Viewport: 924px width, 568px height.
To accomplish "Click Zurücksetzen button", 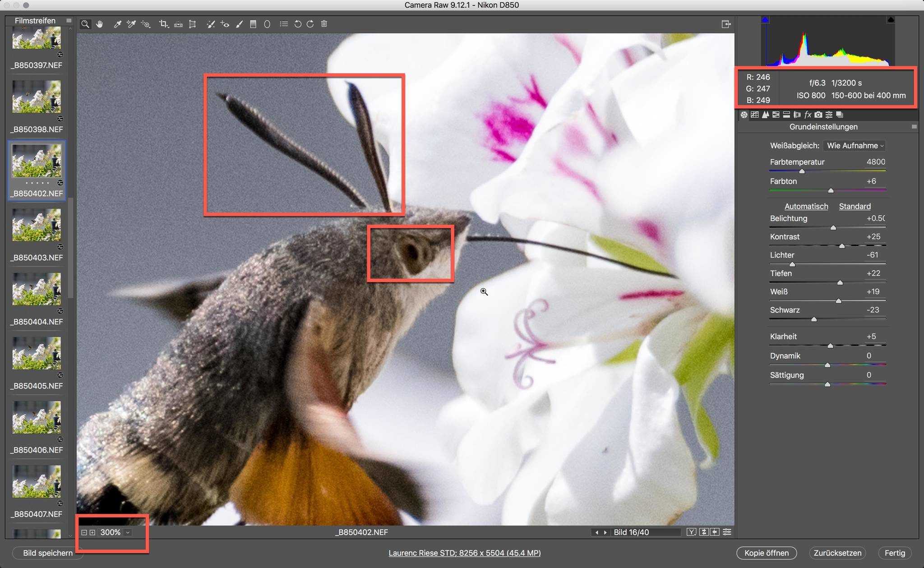I will coord(837,553).
